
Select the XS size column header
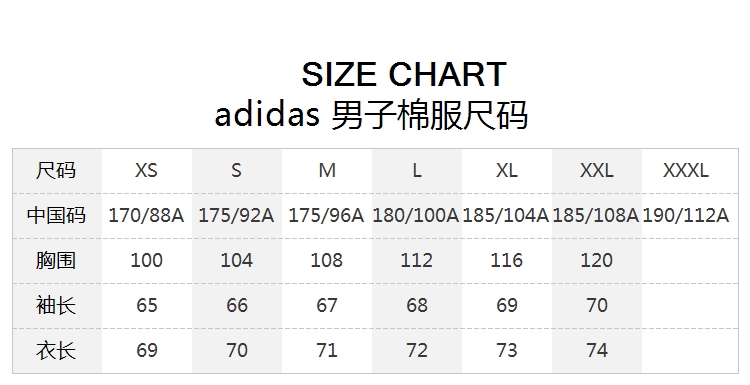point(146,170)
